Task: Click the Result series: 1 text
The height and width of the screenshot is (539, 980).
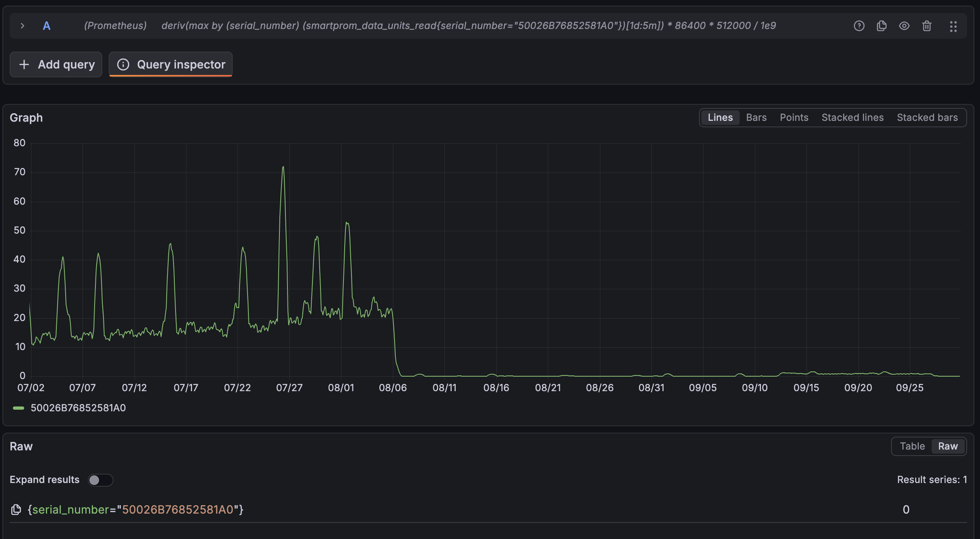Action: point(932,480)
